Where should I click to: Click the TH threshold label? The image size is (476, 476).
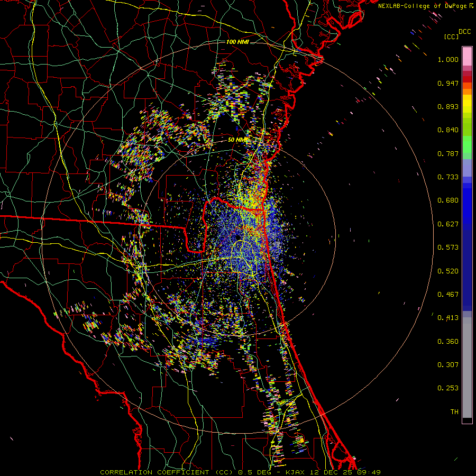point(454,412)
